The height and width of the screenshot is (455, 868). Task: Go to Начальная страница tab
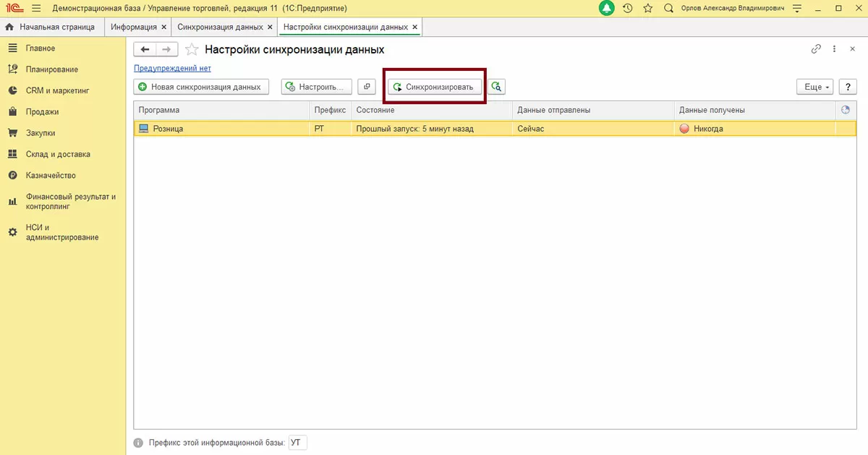(50, 27)
